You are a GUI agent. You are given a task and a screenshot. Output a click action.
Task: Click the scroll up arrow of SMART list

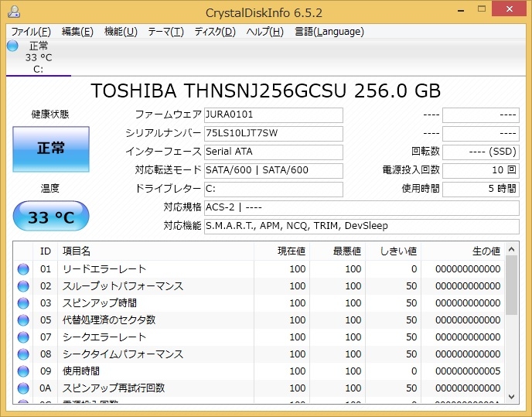tap(512, 250)
